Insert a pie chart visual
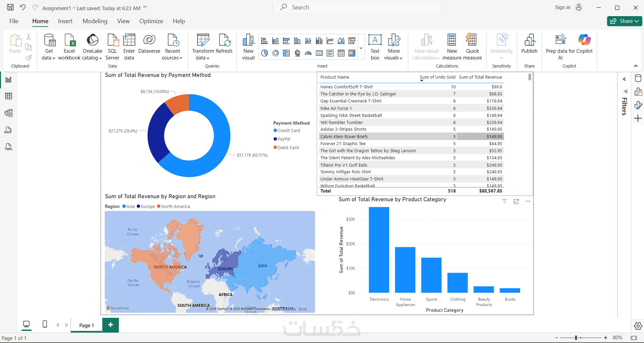Screen dimensions: 644x343 [265, 53]
